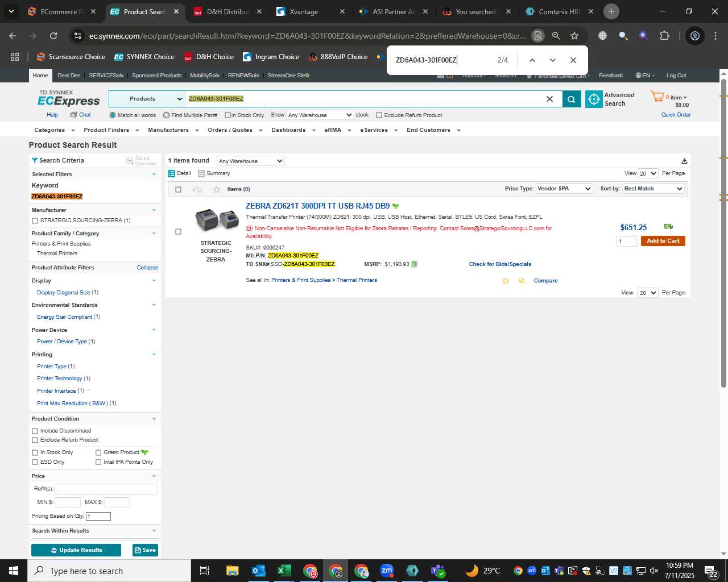Go to previous find-in-page match
This screenshot has width=728, height=582.
coord(532,60)
